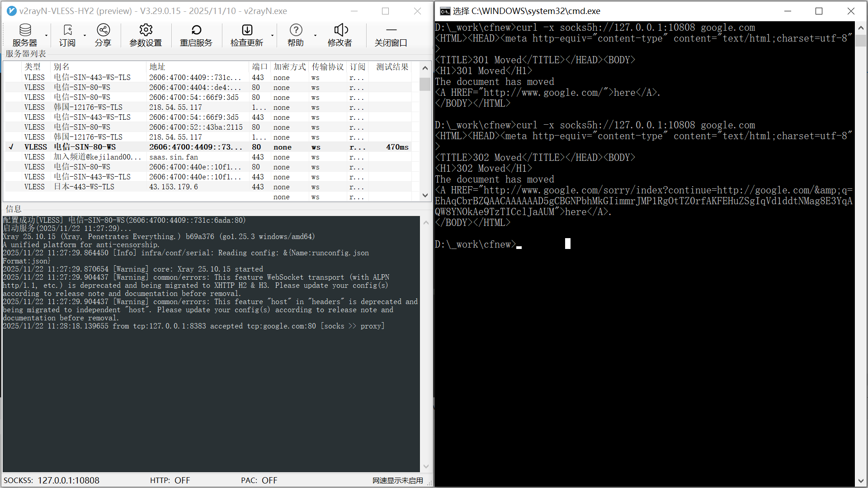Click the 重启服务 restart service icon
The image size is (868, 488).
[x=196, y=35]
